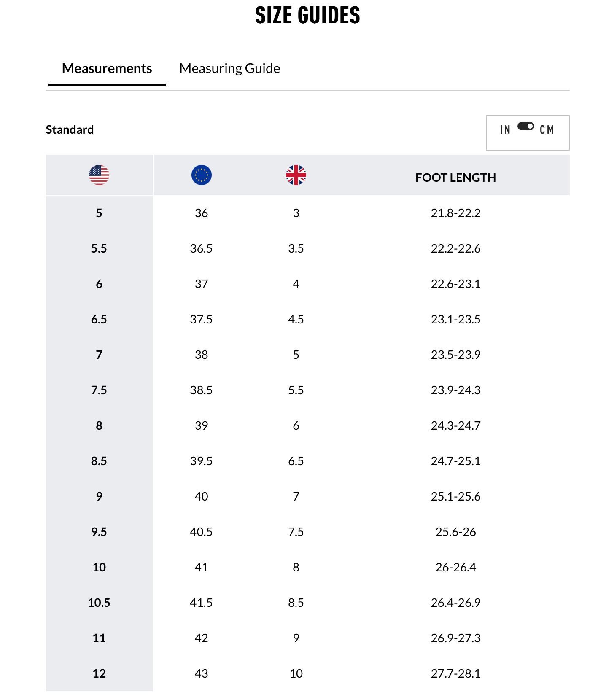Click the SIZE GUIDES heading

click(307, 16)
